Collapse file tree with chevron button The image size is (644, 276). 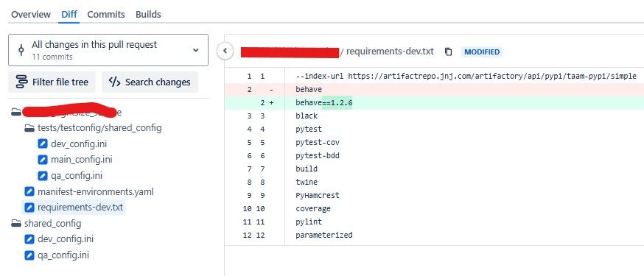tap(225, 52)
